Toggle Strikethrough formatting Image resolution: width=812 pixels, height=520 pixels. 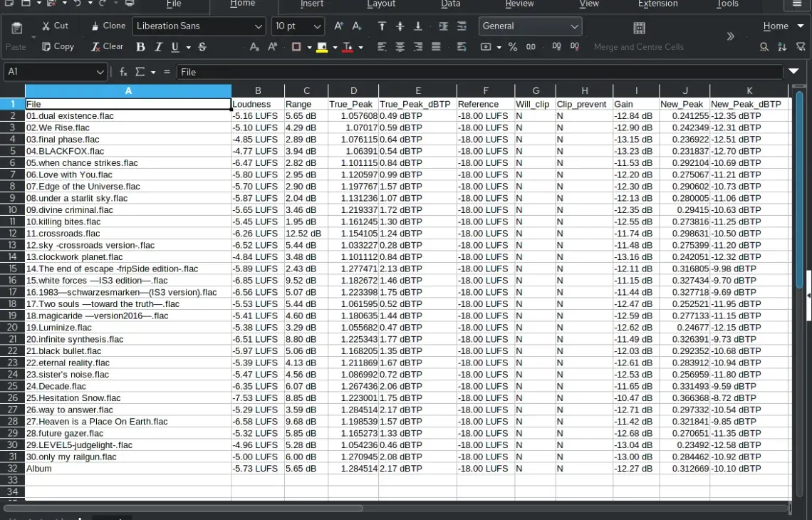(202, 47)
